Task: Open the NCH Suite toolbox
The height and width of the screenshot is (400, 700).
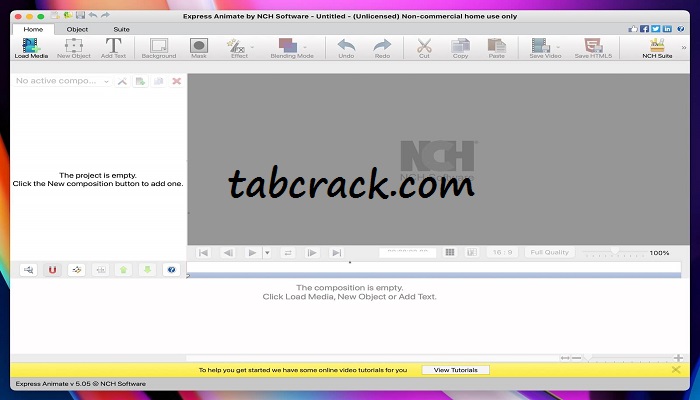Action: 657,46
